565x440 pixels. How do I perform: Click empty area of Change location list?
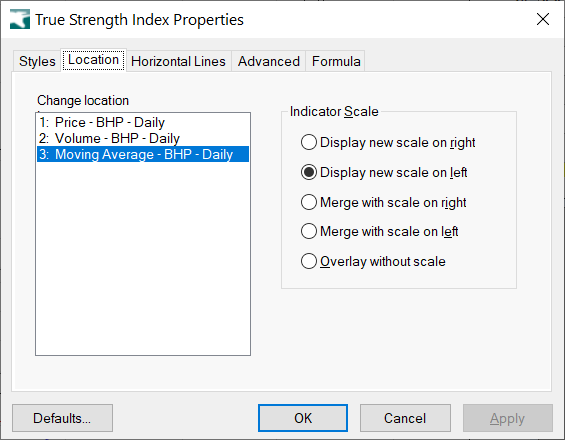click(143, 258)
